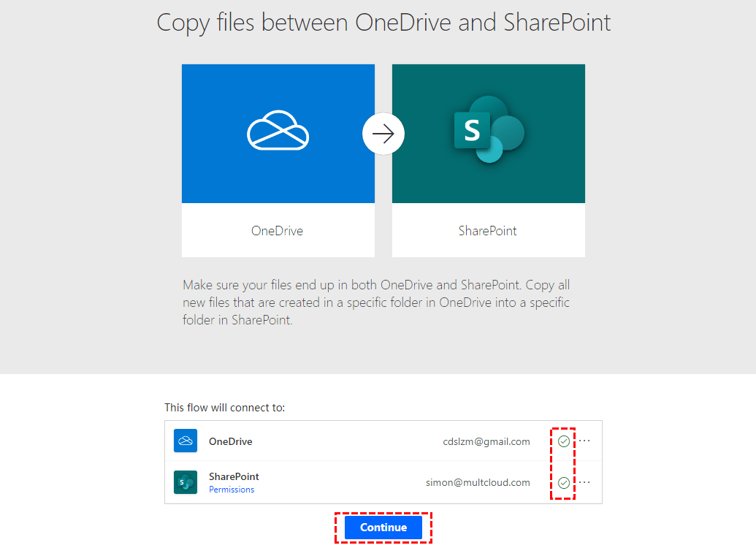Open more options for SharePoint connection
Screen dimensions: 756x548
tap(584, 482)
